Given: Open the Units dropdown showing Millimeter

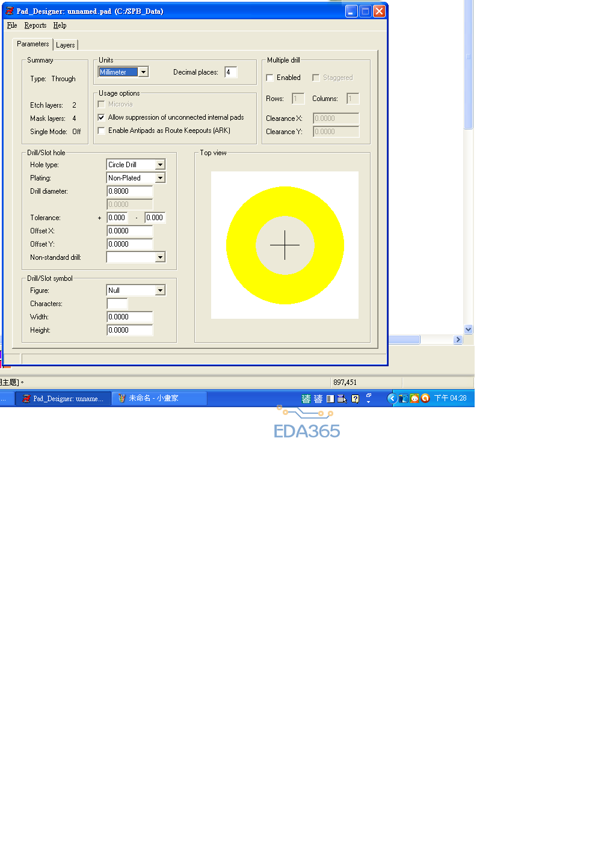Looking at the screenshot, I should [x=143, y=72].
